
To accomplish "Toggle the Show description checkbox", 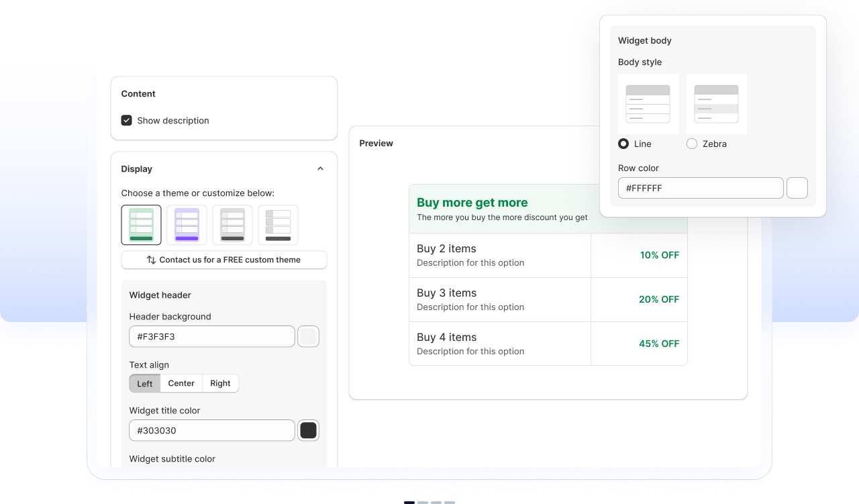I will coord(127,121).
